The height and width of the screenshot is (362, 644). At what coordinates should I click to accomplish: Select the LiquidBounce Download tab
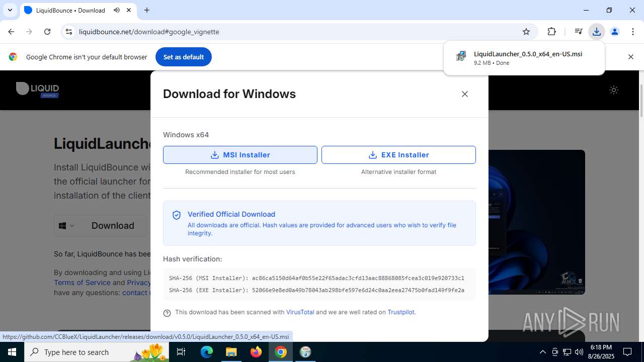(70, 10)
